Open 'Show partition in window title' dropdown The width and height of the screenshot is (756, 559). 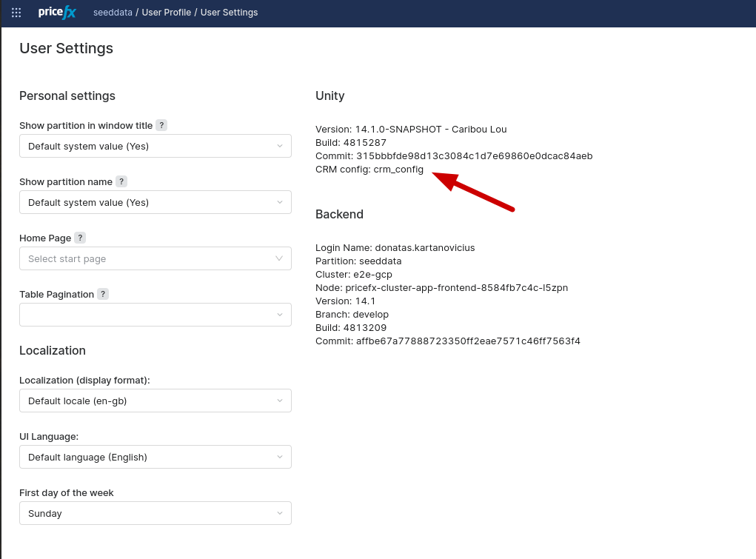[x=155, y=147]
